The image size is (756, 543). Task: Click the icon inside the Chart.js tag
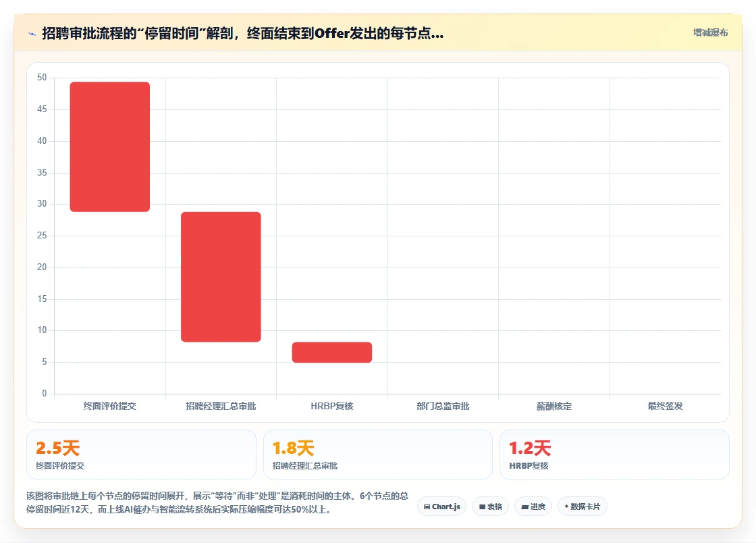[427, 507]
